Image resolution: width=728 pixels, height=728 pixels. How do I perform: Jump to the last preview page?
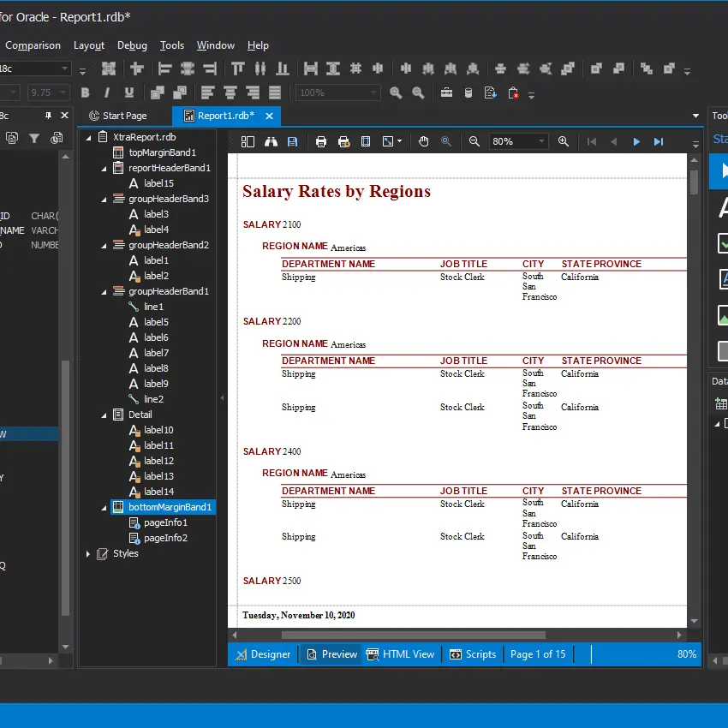pos(659,141)
